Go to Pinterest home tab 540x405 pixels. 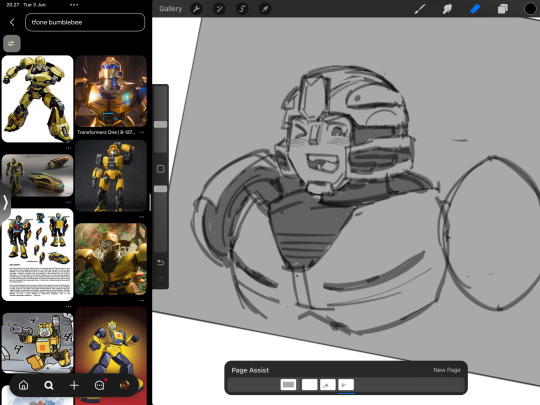23,385
